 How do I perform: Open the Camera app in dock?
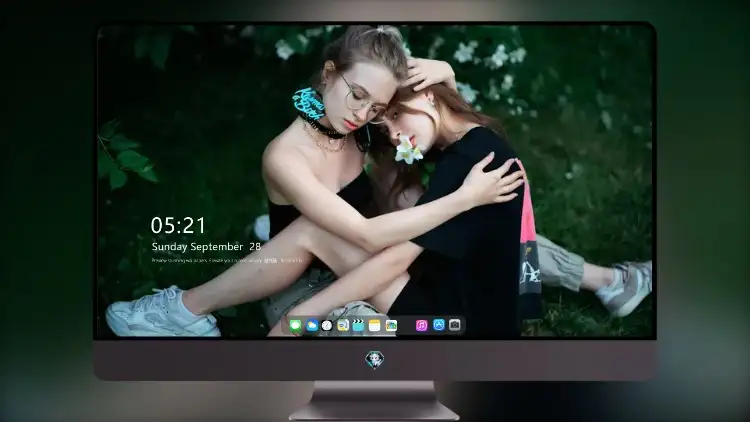(x=455, y=325)
